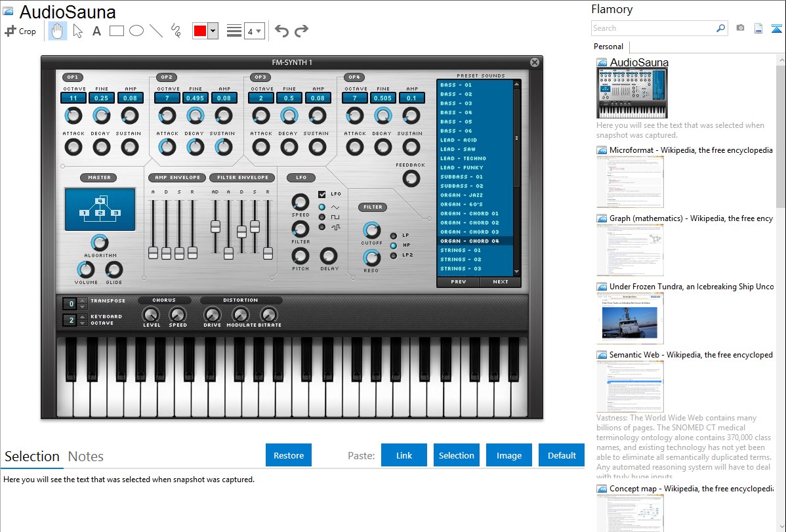Select the square LFO waveform

click(322, 217)
